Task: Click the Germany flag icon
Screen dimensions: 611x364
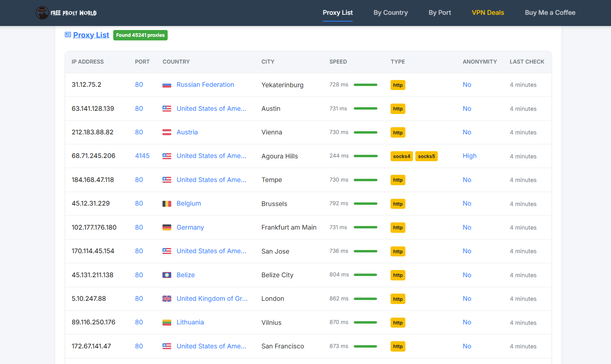Action: 167,227
